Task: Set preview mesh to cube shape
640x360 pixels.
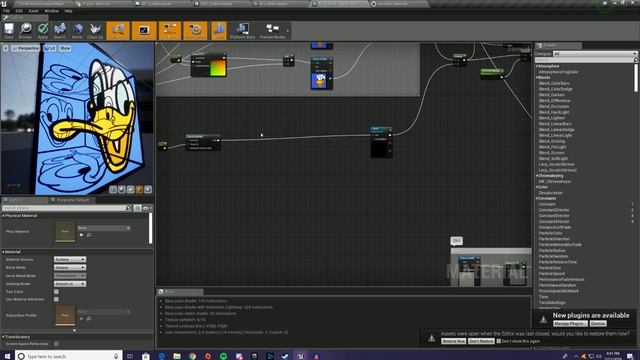Action: coord(139,189)
